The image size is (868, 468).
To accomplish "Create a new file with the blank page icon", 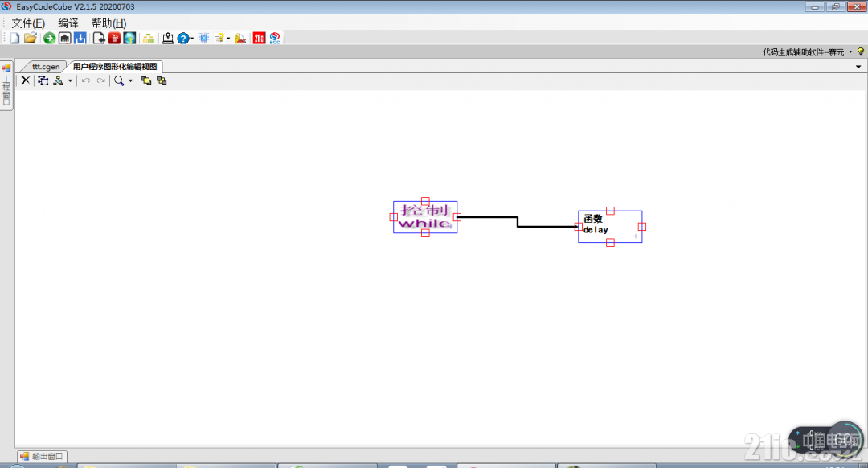I will [x=14, y=38].
